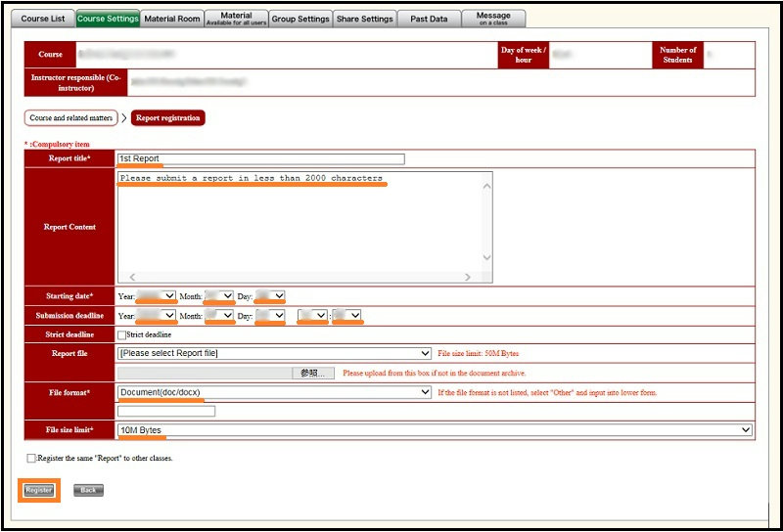783x532 pixels.
Task: Open the Message on a class tab
Action: click(x=493, y=18)
